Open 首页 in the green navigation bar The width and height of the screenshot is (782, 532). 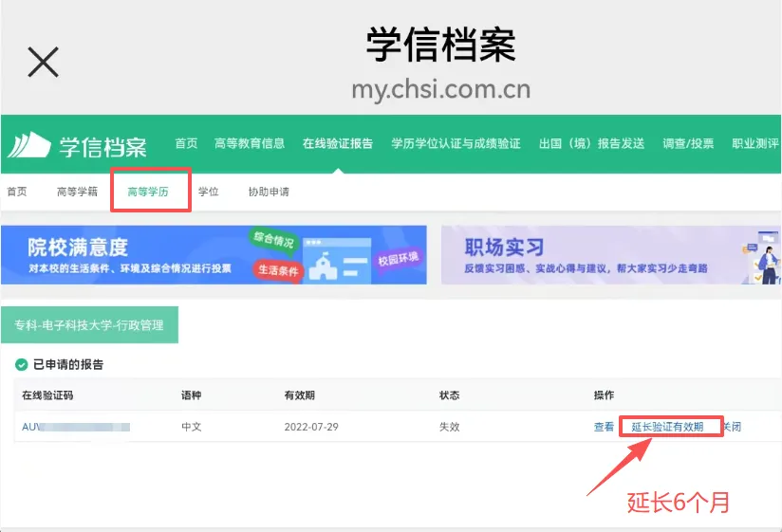click(x=186, y=143)
